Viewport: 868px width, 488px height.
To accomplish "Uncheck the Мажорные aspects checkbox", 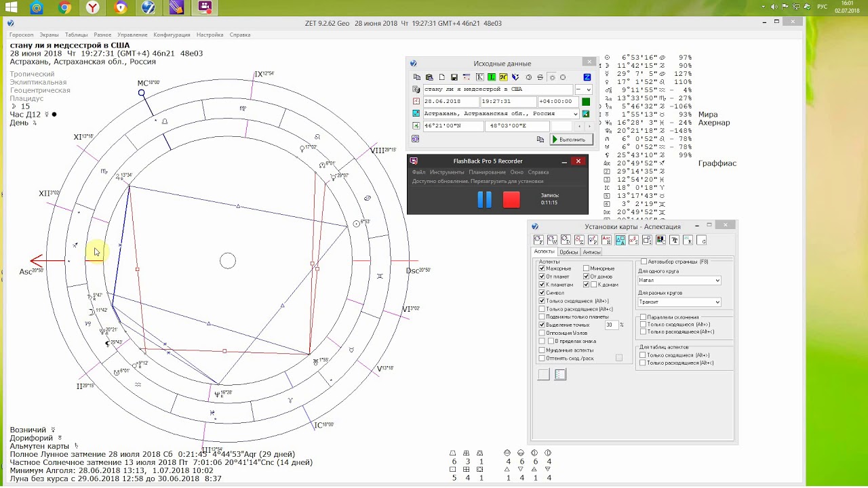I will tap(542, 268).
